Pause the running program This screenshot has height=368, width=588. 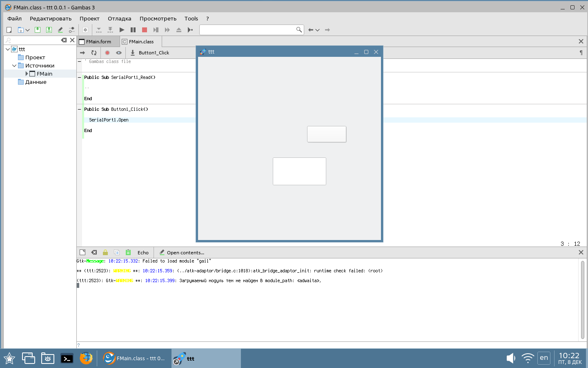[x=133, y=30]
